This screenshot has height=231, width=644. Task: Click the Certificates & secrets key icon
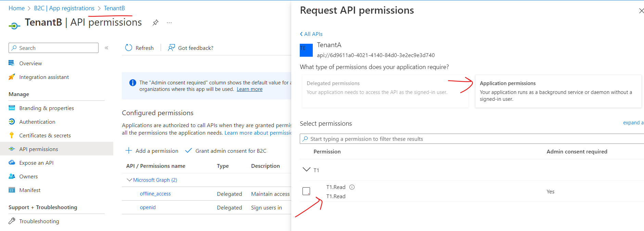(x=12, y=135)
